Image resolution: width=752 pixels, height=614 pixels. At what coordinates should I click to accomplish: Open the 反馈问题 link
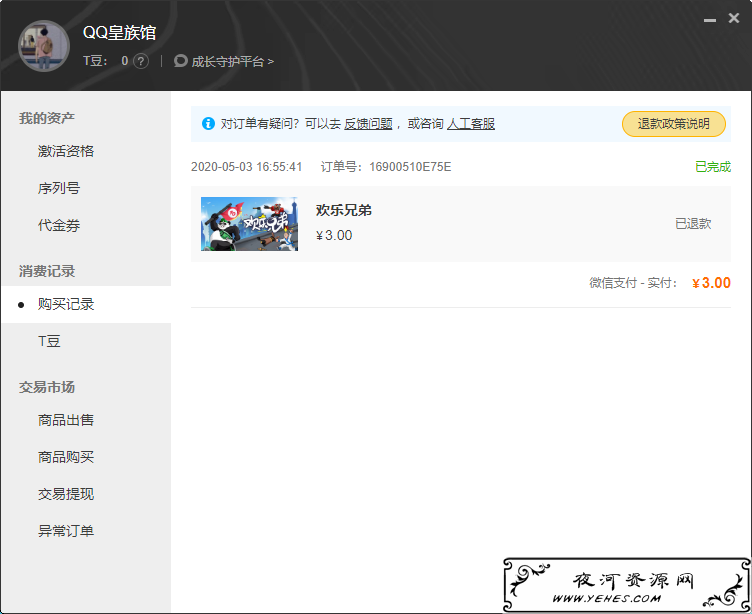click(368, 124)
